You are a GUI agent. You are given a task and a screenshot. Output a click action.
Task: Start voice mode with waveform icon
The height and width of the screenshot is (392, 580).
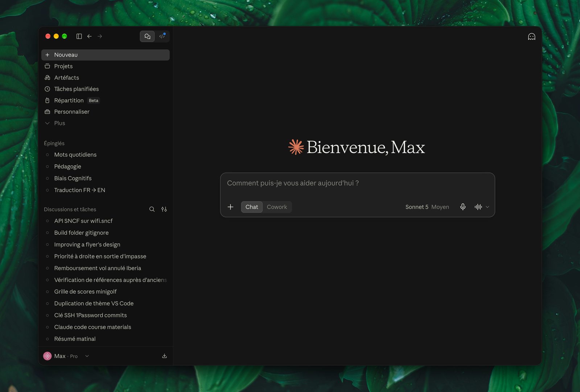(x=478, y=207)
